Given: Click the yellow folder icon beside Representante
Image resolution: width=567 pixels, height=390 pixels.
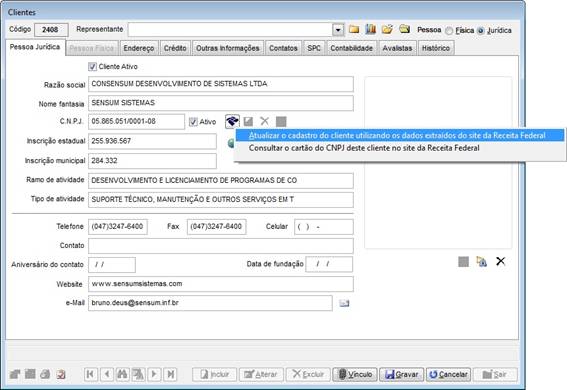Looking at the screenshot, I should point(354,29).
